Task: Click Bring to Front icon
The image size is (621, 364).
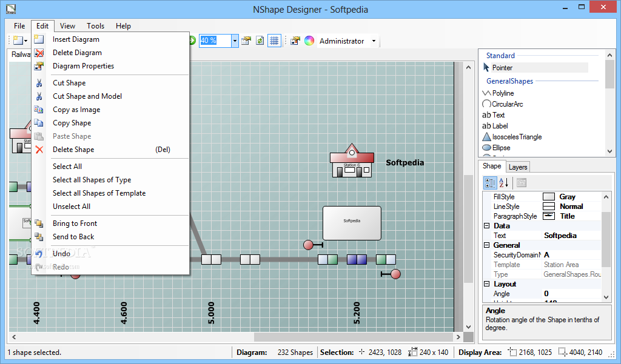Action: 39,223
